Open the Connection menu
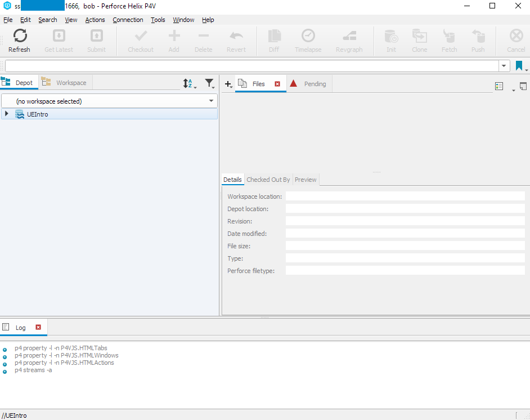Image resolution: width=530 pixels, height=420 pixels. (x=128, y=20)
